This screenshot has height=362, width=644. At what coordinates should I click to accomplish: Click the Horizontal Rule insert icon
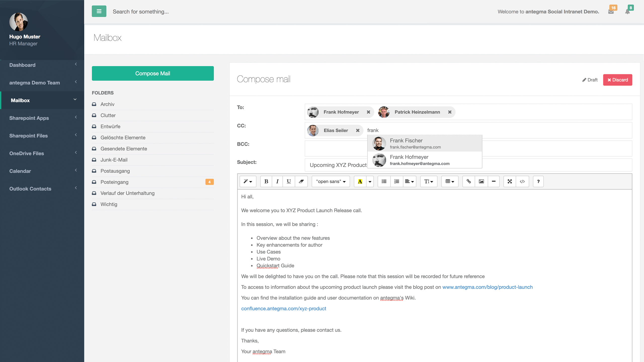(494, 181)
